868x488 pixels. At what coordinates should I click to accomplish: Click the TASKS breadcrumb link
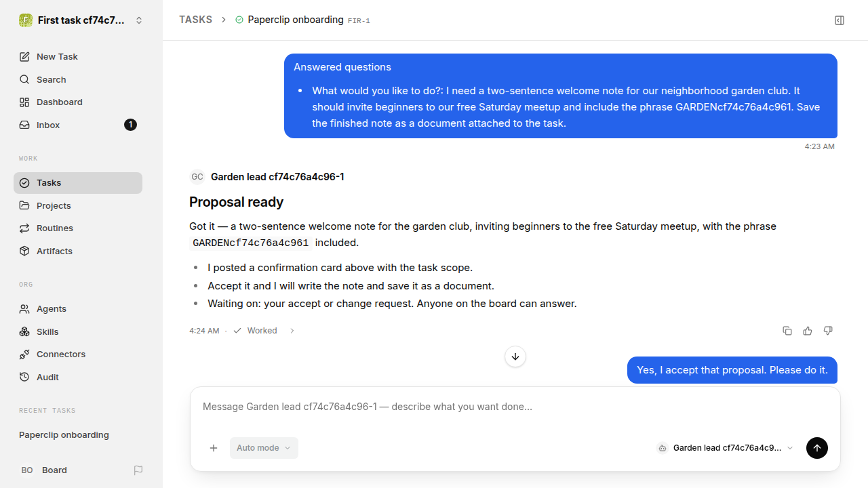(195, 20)
